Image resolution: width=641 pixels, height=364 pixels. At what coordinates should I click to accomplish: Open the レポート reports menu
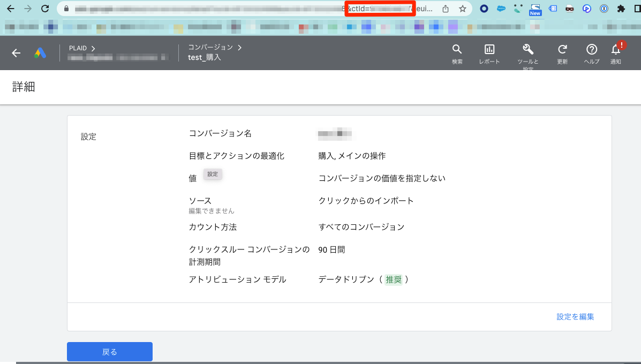click(489, 55)
